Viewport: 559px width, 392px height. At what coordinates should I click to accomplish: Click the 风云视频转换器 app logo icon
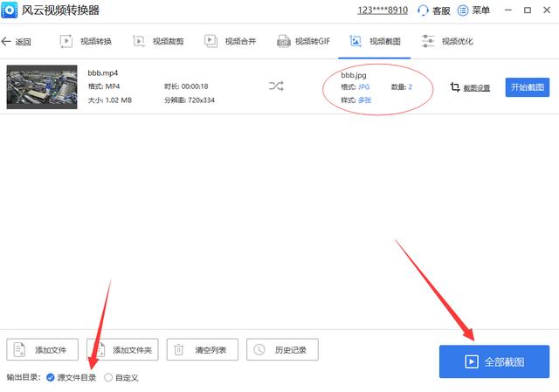click(10, 10)
